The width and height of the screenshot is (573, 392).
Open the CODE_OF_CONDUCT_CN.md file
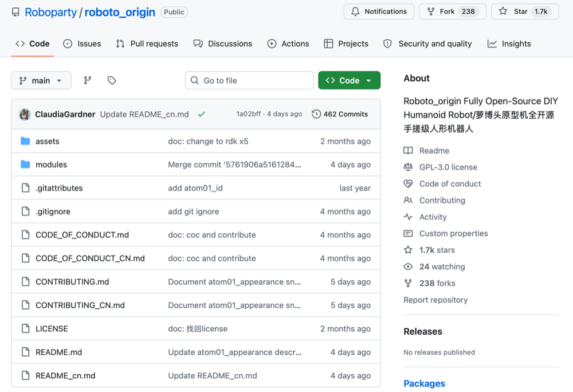click(x=90, y=258)
